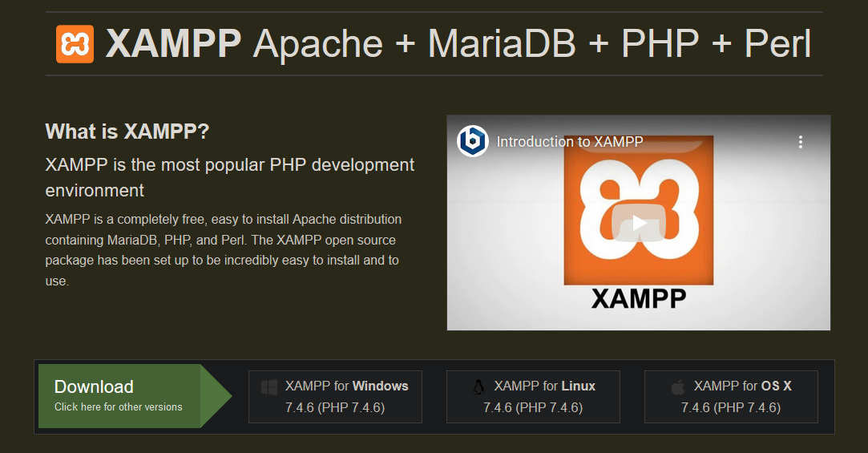Download XAMPP for Windows 7.4.6
The height and width of the screenshot is (453, 868).
(x=336, y=397)
